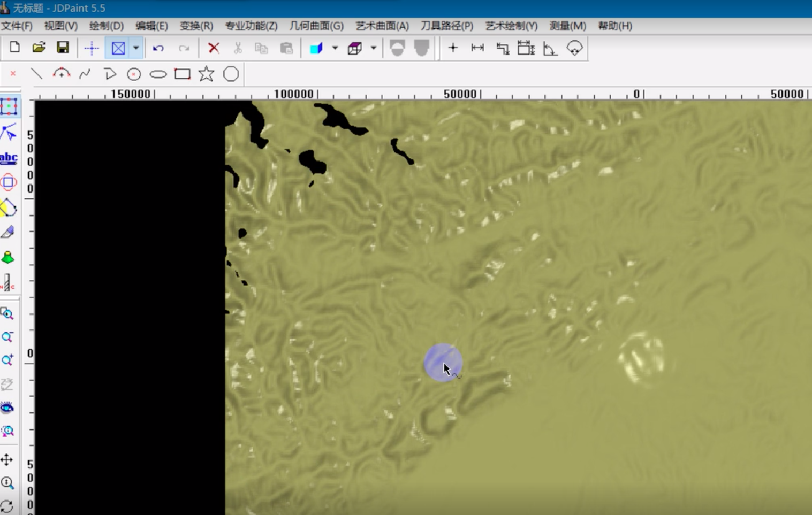Choose the NC tool path icon

(8, 282)
